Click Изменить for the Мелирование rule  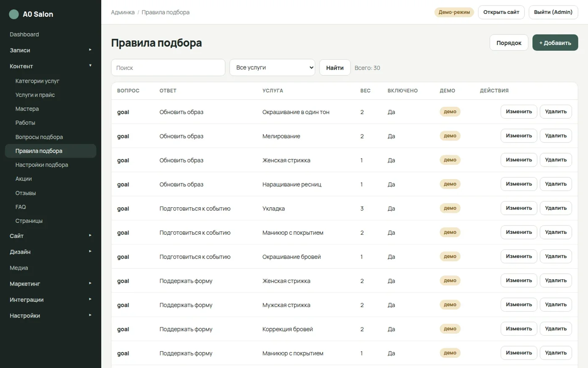[x=519, y=136]
